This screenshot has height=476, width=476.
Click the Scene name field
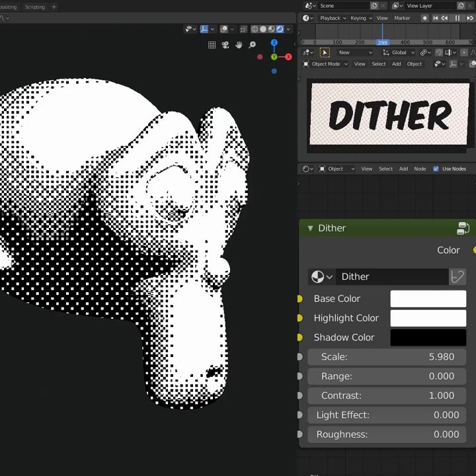(344, 6)
